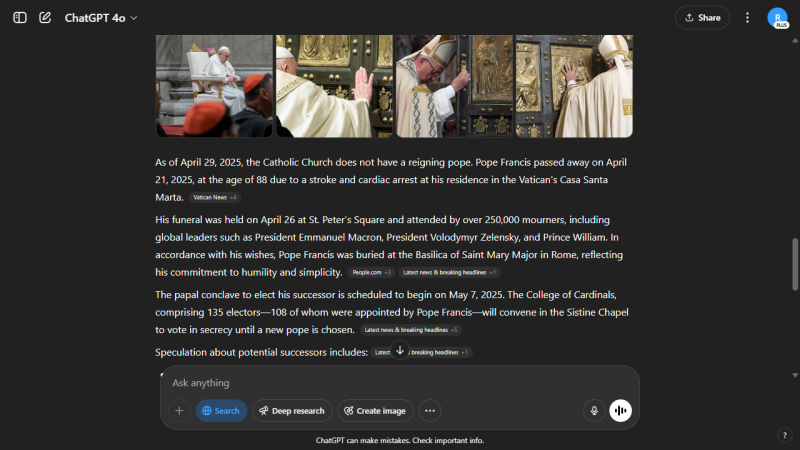Start a new chat with pencil icon
This screenshot has height=450, width=800.
point(45,18)
